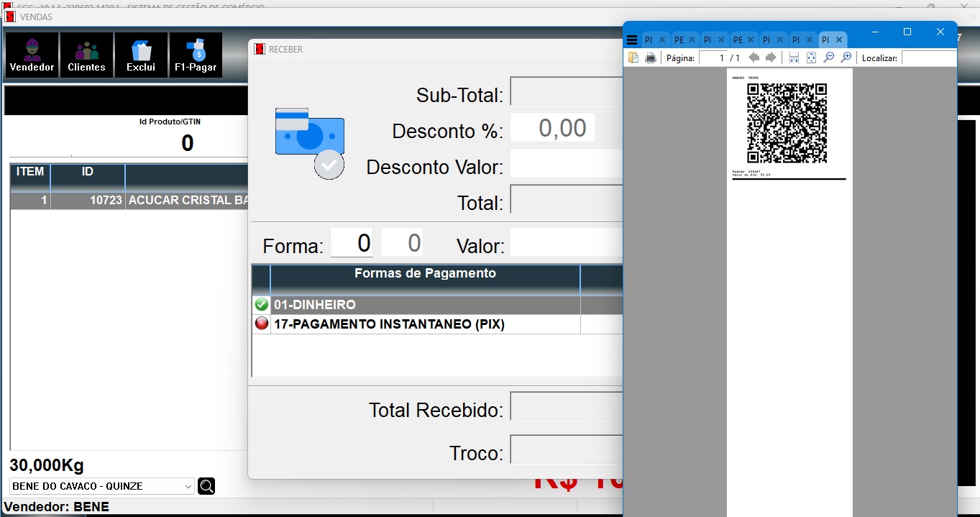Click the Desconto % field showing 0,00

point(552,127)
